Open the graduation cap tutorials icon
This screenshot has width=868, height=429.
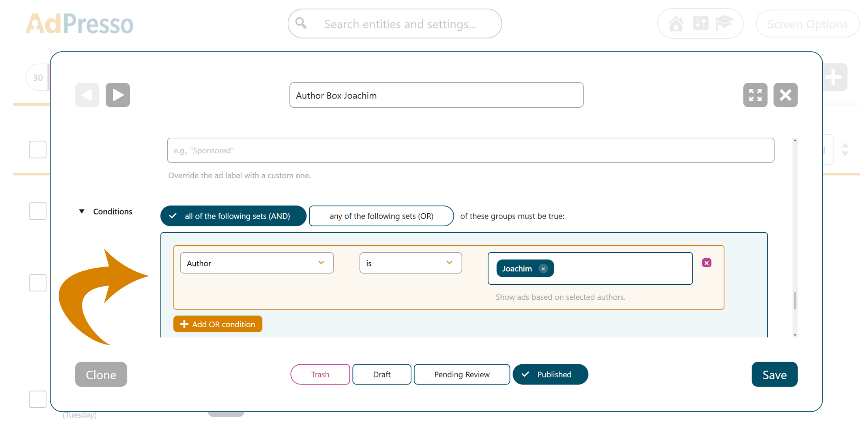click(x=724, y=24)
